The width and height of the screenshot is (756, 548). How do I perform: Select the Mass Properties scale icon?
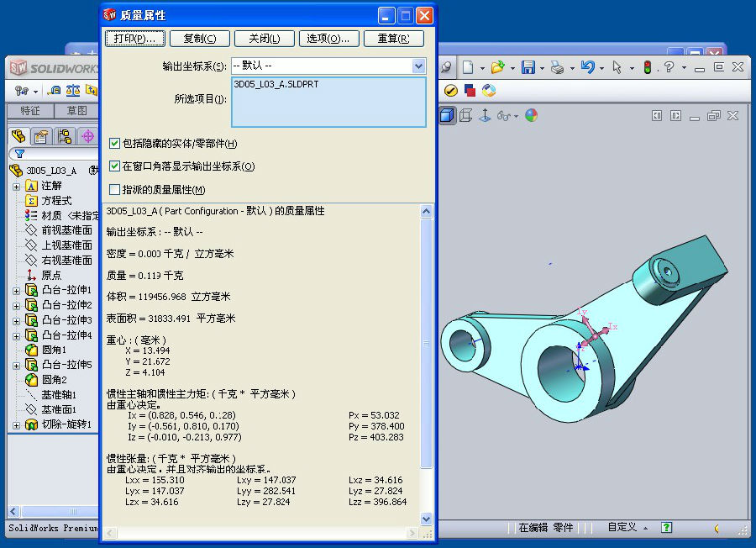pyautogui.click(x=72, y=90)
